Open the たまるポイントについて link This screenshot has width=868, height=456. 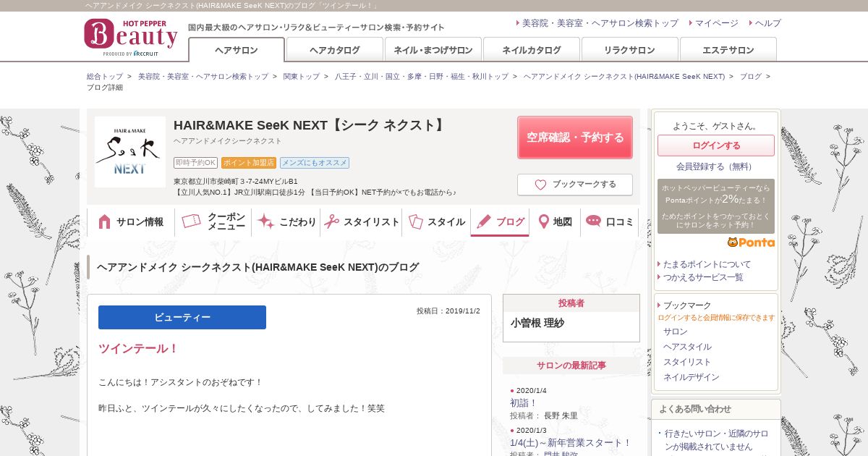pos(707,264)
